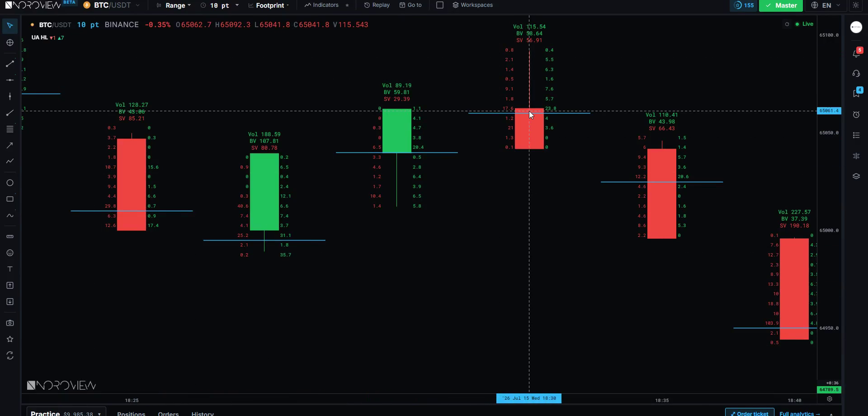Open the Full analytics link
The image size is (868, 416).
[x=799, y=413]
